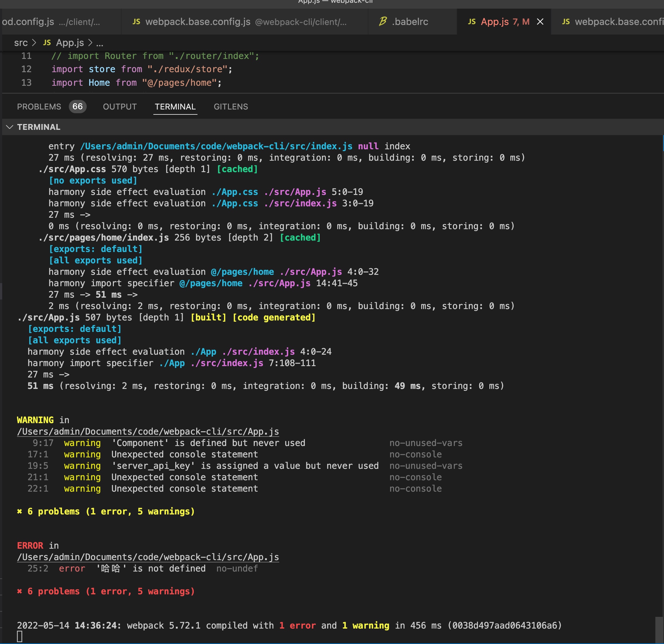Close the App.js editor tab

tap(540, 22)
